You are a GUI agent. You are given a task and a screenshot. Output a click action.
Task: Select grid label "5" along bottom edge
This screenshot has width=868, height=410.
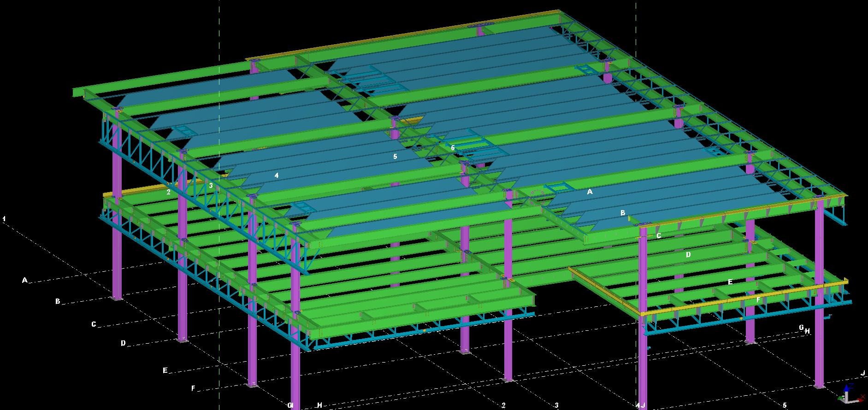[785, 405]
